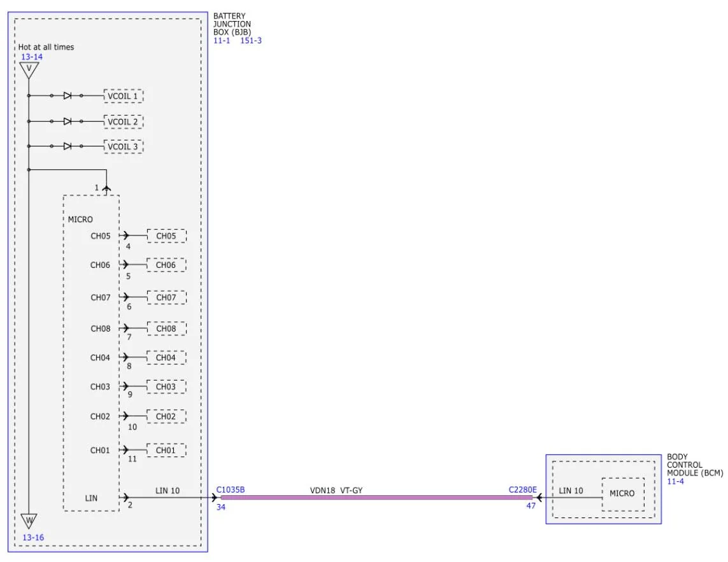
Task: Click the "Hot at all times" label
Action: coord(46,47)
